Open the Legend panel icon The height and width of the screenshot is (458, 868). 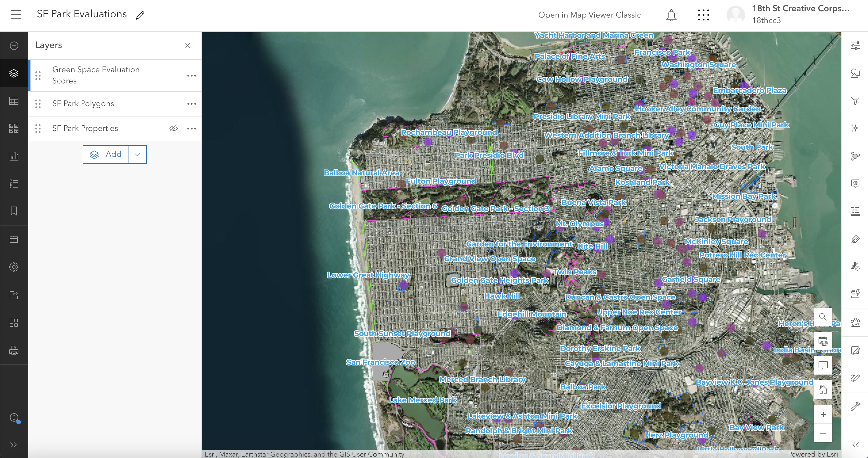14,184
